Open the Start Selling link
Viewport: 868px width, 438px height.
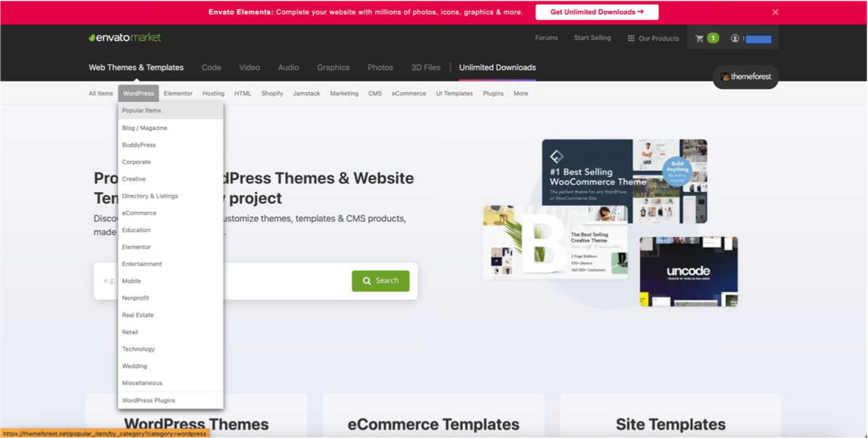[x=592, y=38]
